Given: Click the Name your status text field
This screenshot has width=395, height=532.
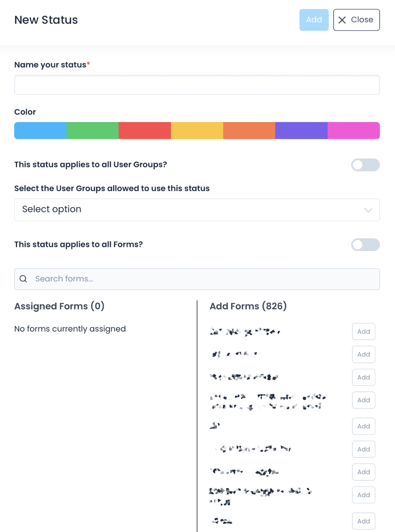Looking at the screenshot, I should pos(197,85).
